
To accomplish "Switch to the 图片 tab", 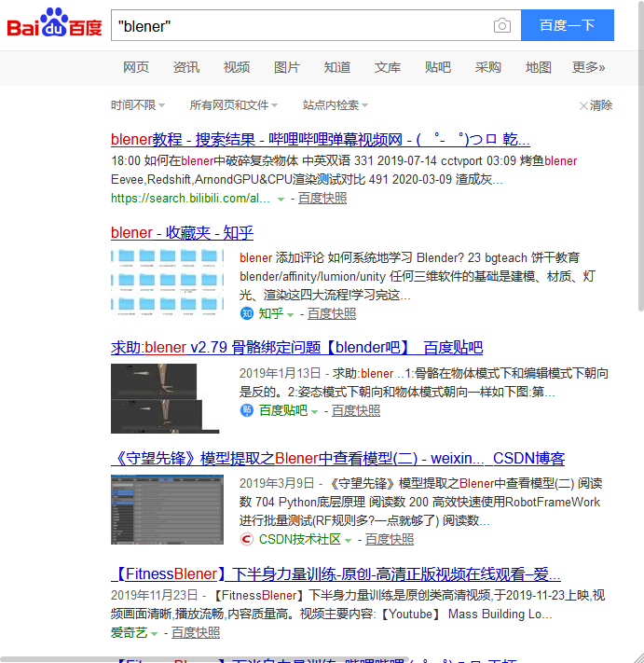I will coord(287,67).
